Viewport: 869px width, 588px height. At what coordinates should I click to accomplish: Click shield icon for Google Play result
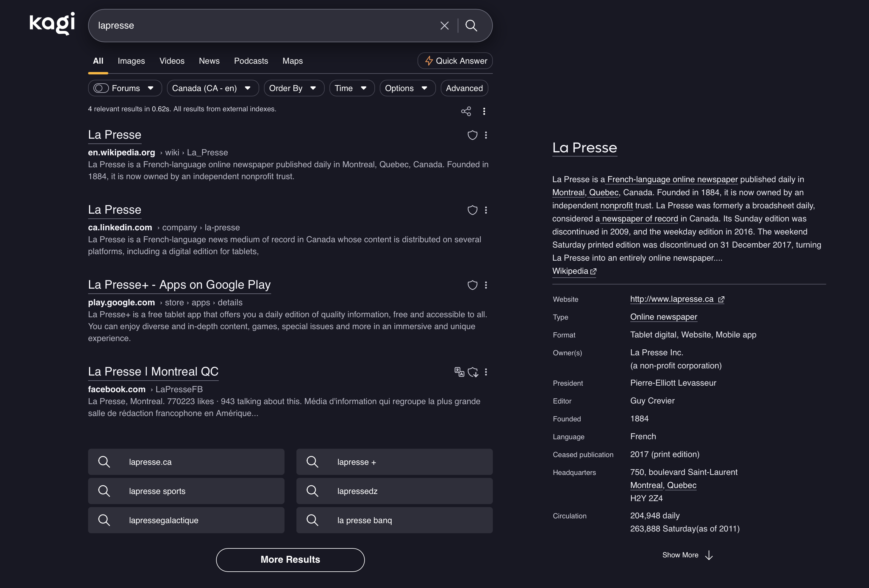point(473,285)
